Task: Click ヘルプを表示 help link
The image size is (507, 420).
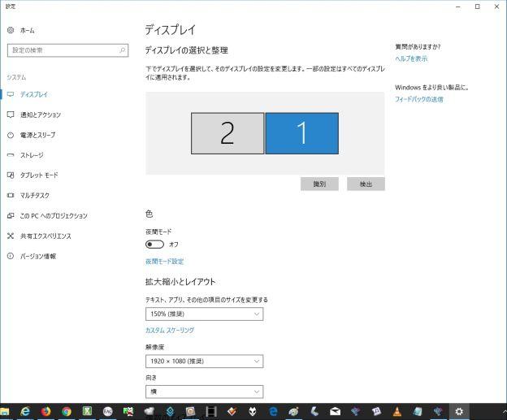Action: click(x=411, y=58)
